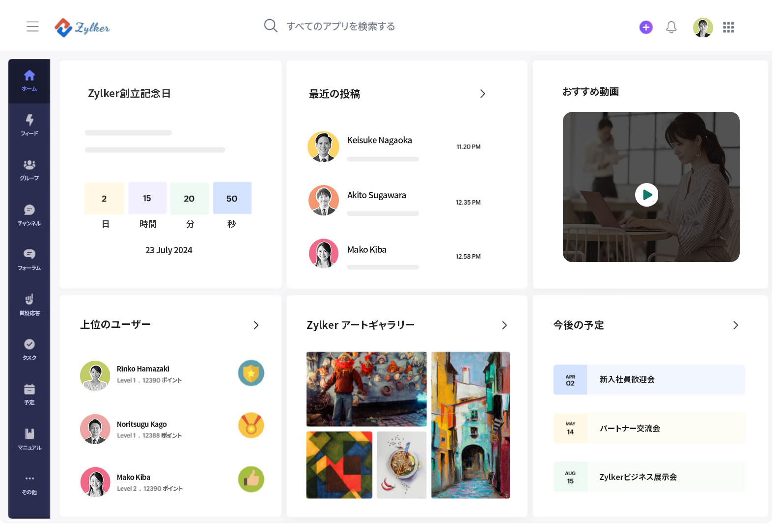Screen dimensions: 780x532
Task: Click the countdown seconds tile showing 50
Action: click(232, 198)
